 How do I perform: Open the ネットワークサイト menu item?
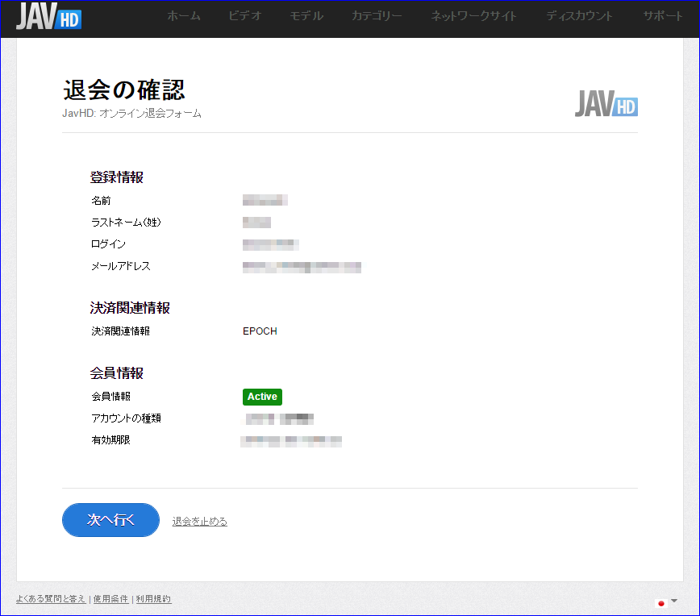[473, 16]
